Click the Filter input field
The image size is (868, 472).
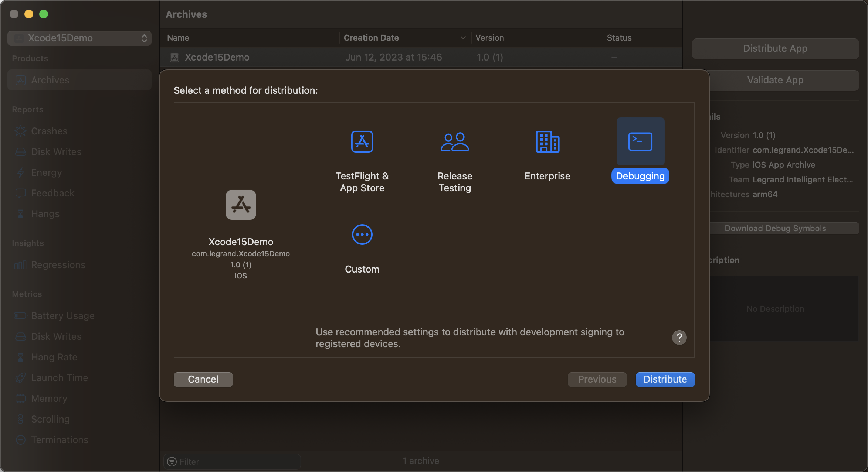tap(232, 461)
